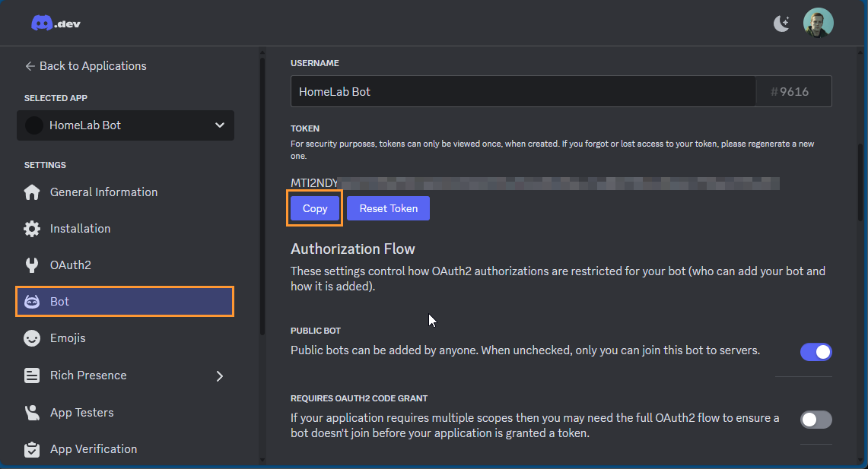Click the Discord .dev logo
This screenshot has height=469, width=868.
point(56,24)
